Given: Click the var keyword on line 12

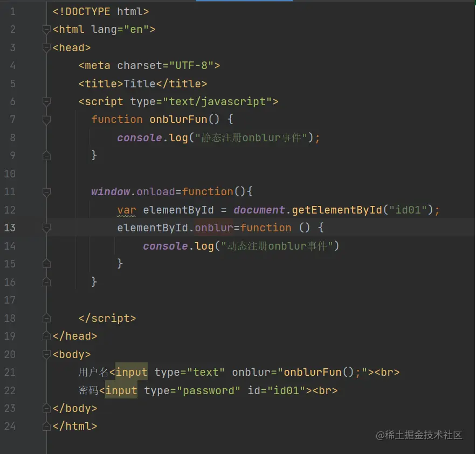Looking at the screenshot, I should (127, 210).
